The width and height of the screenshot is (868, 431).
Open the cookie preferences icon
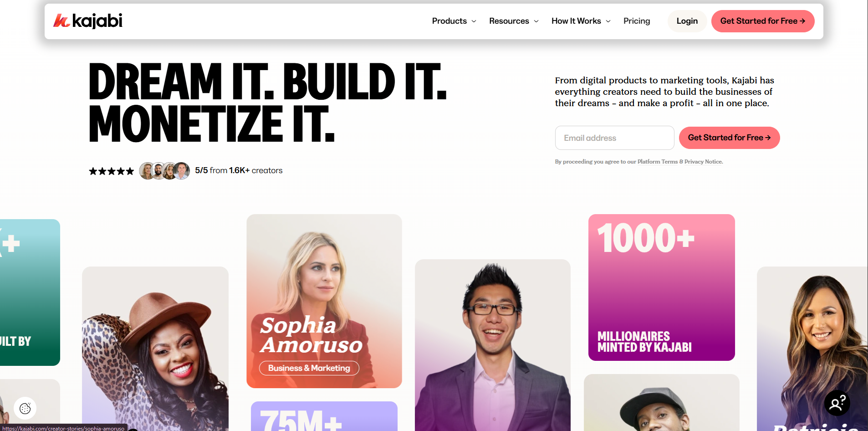25,408
